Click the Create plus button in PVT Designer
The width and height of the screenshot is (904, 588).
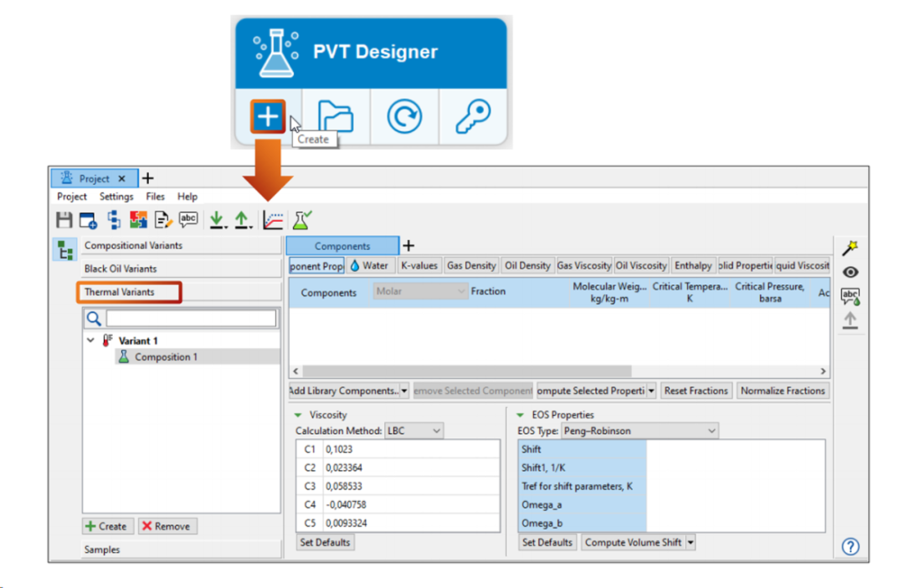point(268,117)
